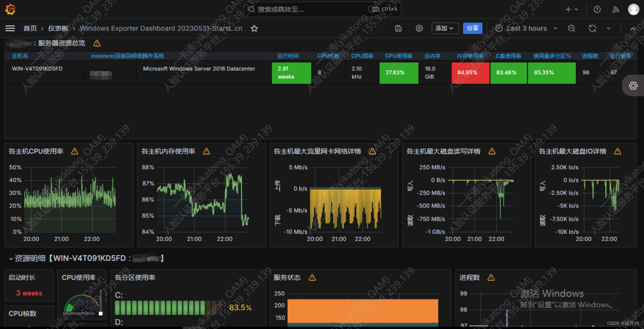Open dashboard settings gear icon
Image resolution: width=644 pixels, height=329 pixels.
pyautogui.click(x=419, y=28)
